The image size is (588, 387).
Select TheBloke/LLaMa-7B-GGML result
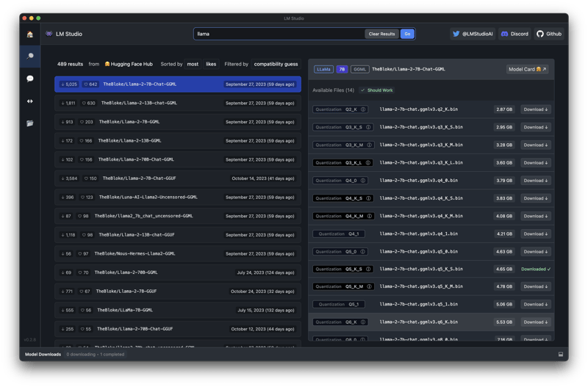click(x=178, y=310)
